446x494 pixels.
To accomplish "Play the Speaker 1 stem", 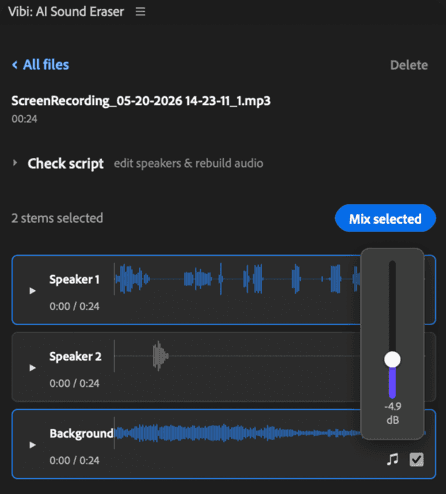I will click(33, 291).
